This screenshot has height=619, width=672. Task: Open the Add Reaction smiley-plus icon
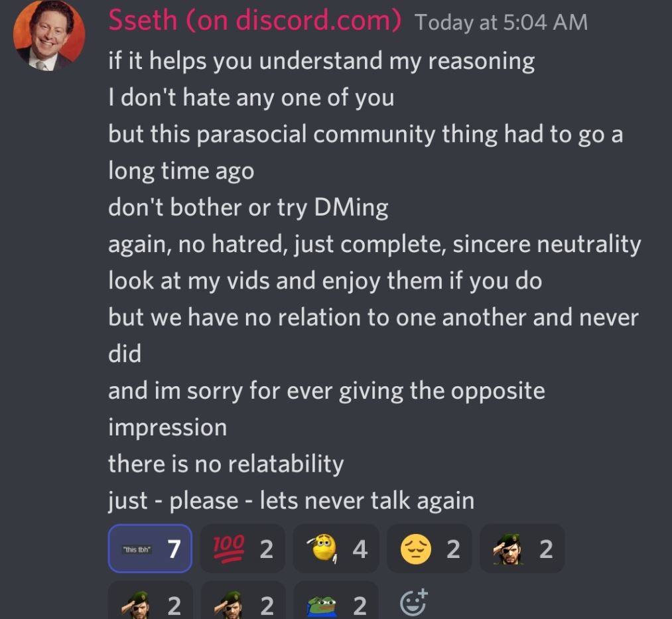tap(413, 602)
